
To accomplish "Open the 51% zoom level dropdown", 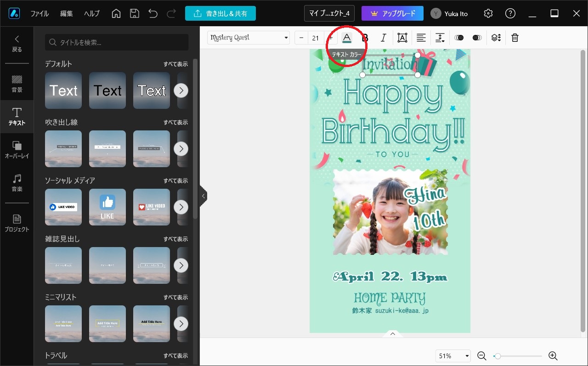I will point(453,356).
